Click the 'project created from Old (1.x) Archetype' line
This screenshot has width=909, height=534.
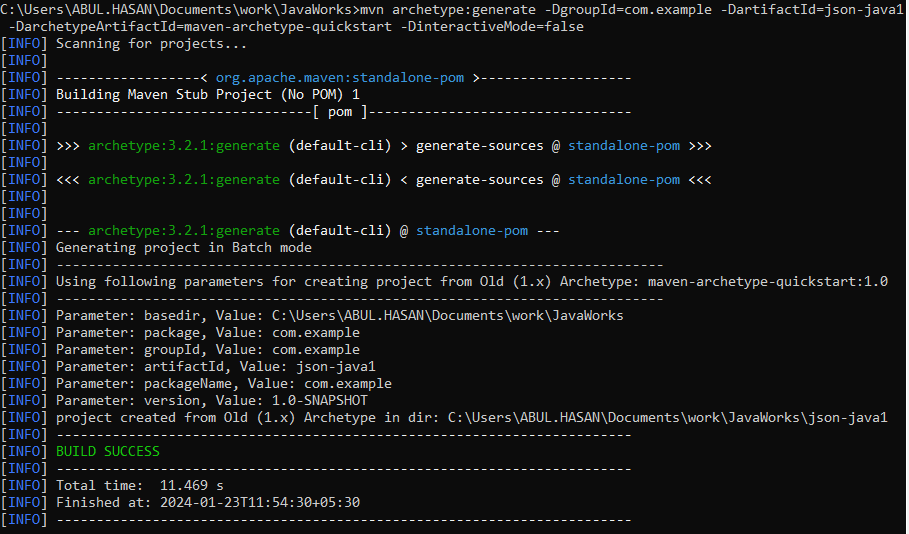tap(471, 417)
